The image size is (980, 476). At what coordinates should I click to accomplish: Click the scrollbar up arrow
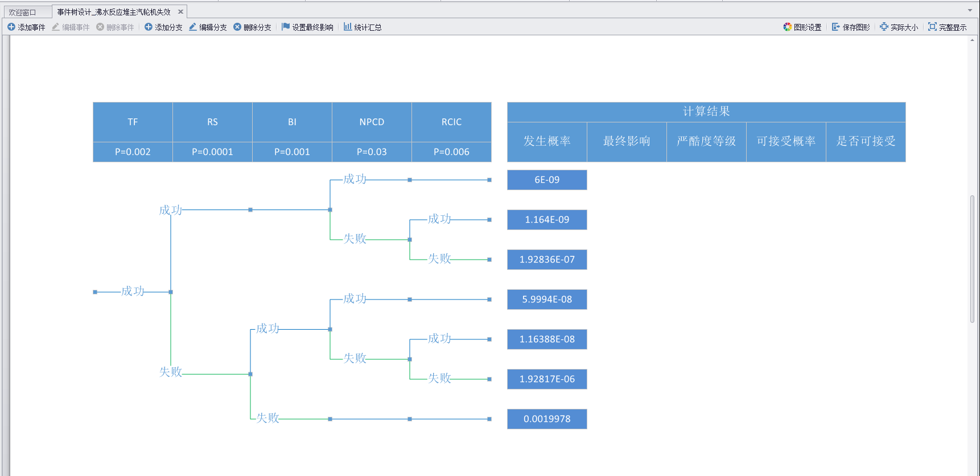(x=972, y=40)
